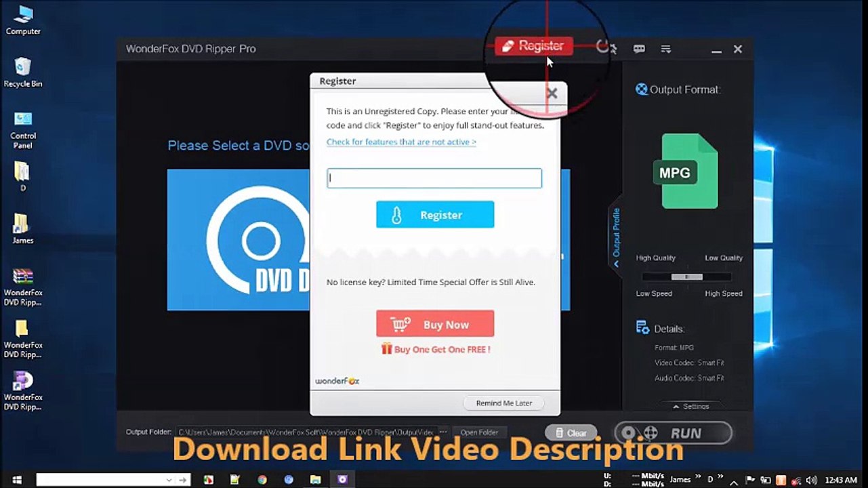Open the notepad taskbar icon
Viewport: 868px width, 488px height.
[235, 480]
